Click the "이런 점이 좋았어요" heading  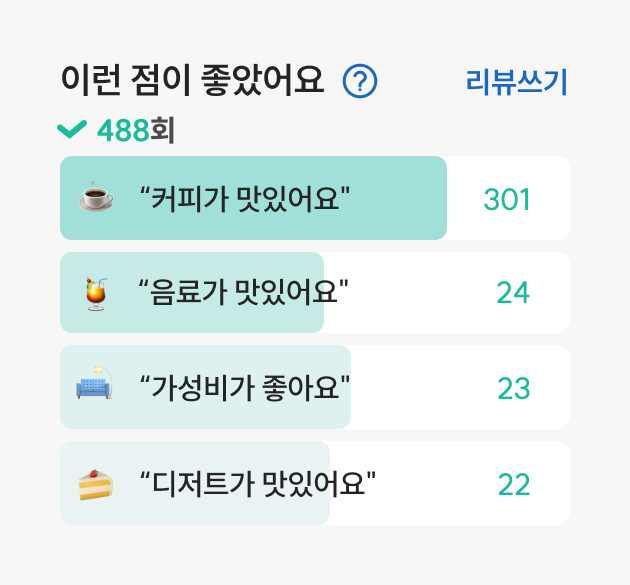(192, 80)
